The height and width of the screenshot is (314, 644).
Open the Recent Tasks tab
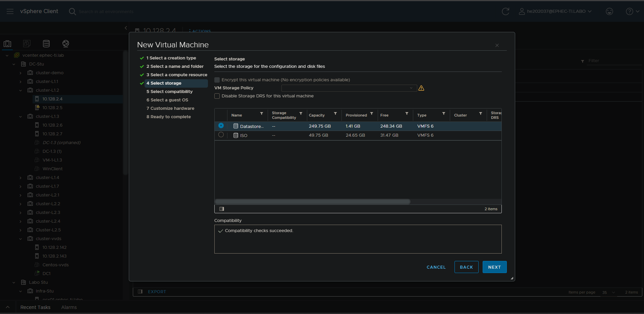point(35,307)
